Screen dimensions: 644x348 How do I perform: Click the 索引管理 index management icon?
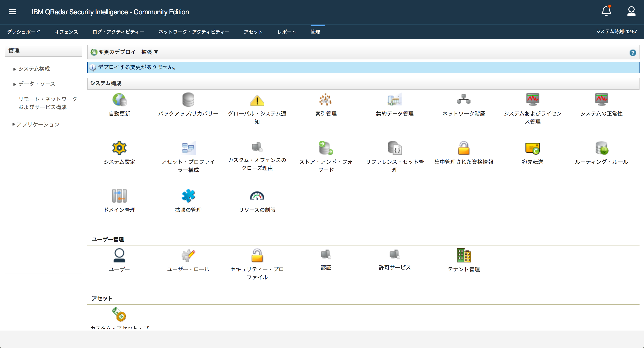tap(326, 100)
